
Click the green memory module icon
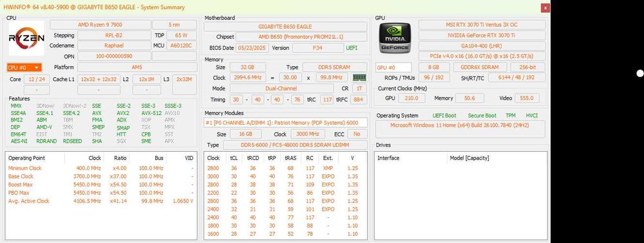(x=359, y=77)
